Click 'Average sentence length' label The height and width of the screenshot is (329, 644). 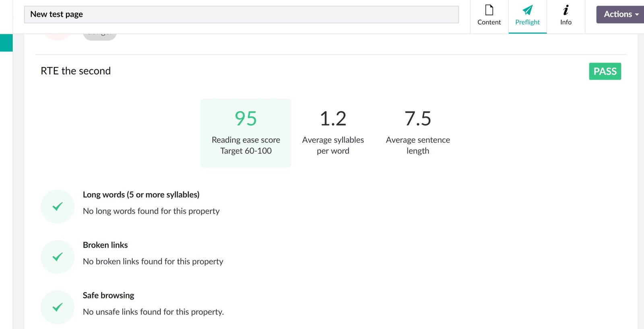click(x=418, y=145)
